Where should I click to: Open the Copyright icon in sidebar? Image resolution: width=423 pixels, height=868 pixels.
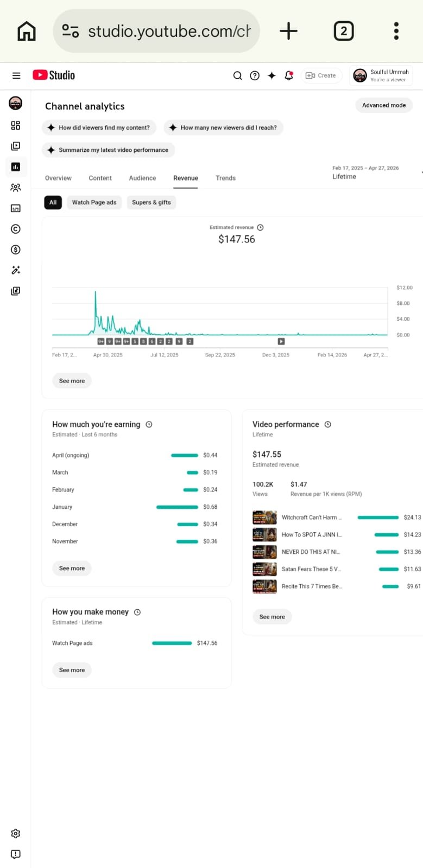pos(16,229)
